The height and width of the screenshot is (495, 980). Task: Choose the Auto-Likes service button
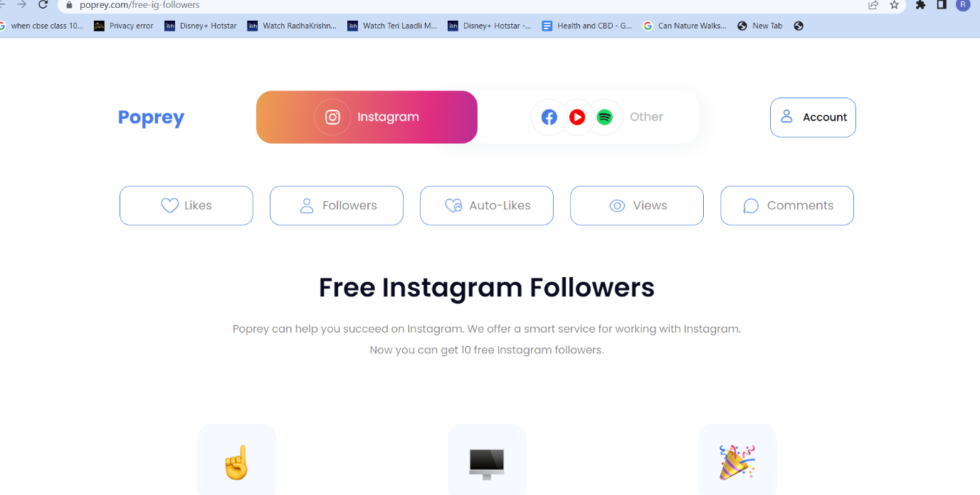pyautogui.click(x=487, y=205)
